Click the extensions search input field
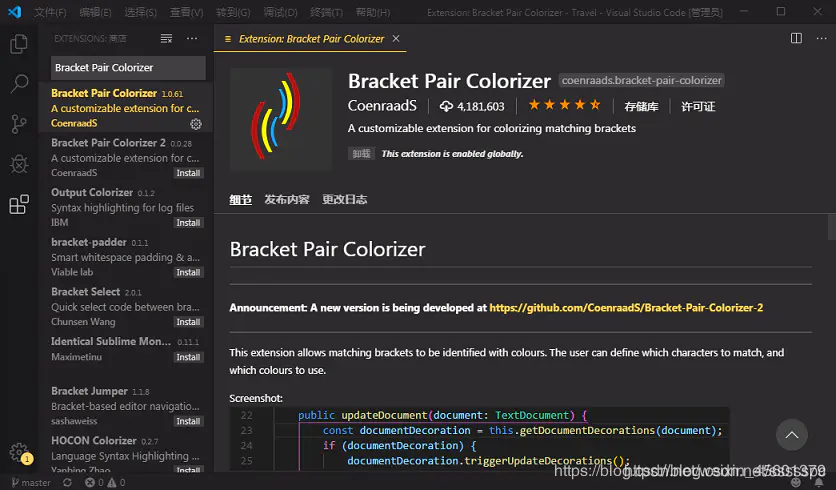This screenshot has width=836, height=490. 128,68
